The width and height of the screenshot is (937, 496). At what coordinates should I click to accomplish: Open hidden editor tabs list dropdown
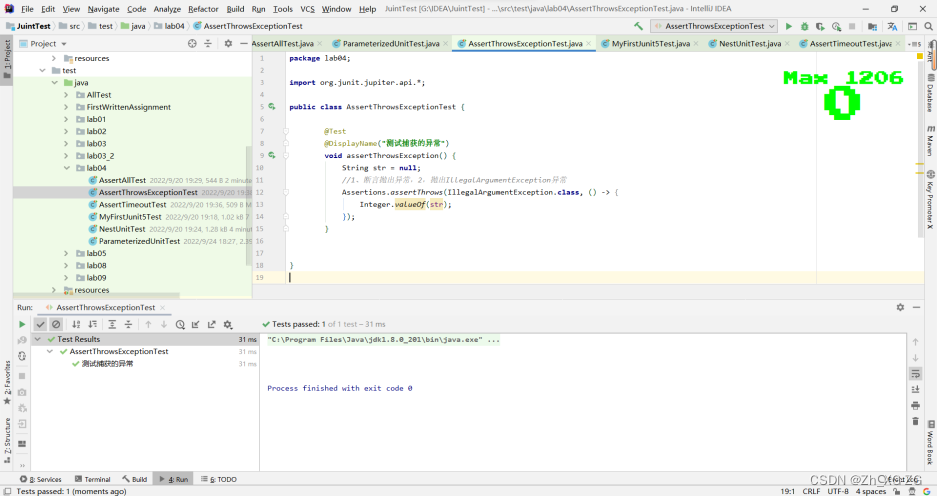(x=914, y=44)
